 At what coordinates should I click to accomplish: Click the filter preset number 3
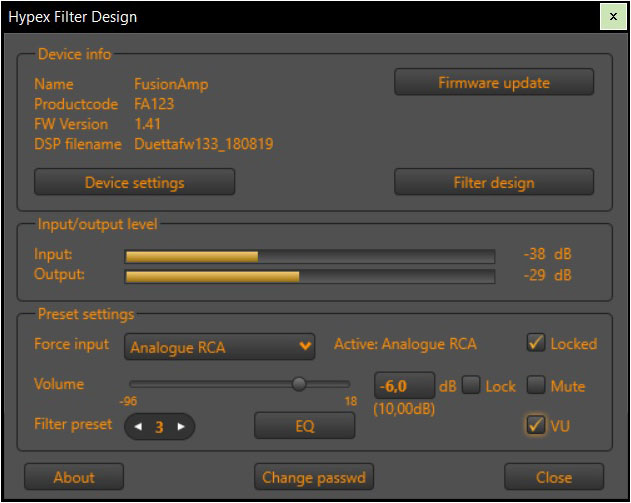coord(159,427)
